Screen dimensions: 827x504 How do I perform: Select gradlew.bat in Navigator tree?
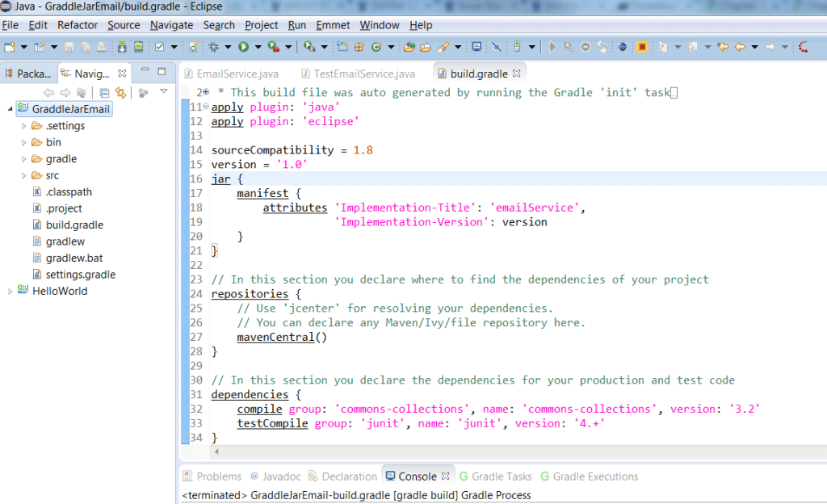click(x=73, y=258)
